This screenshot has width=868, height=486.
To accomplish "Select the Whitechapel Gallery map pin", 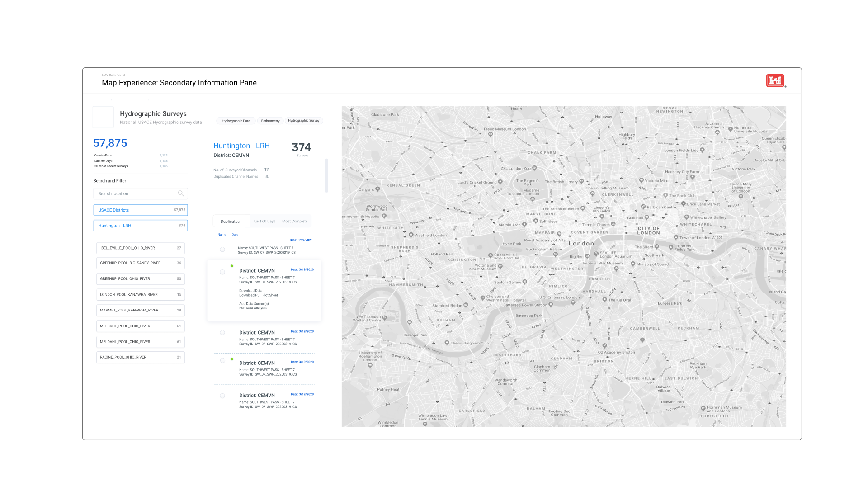I will pos(686,217).
